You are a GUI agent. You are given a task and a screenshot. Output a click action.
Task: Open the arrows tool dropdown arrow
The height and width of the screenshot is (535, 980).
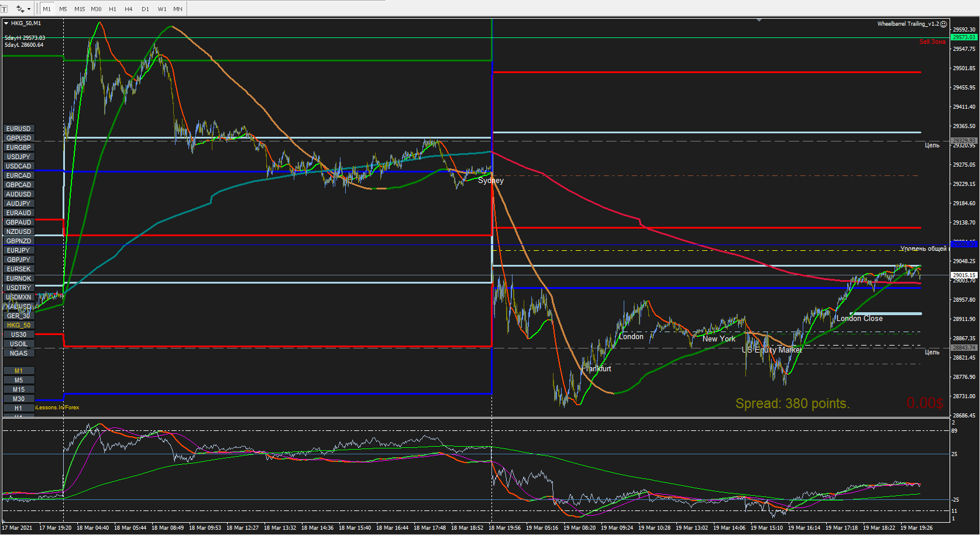point(29,9)
